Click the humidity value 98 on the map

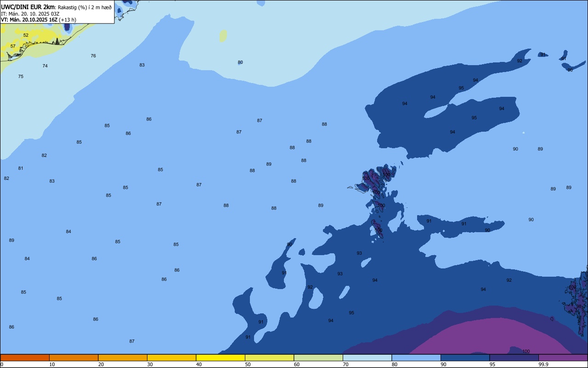tap(579, 307)
